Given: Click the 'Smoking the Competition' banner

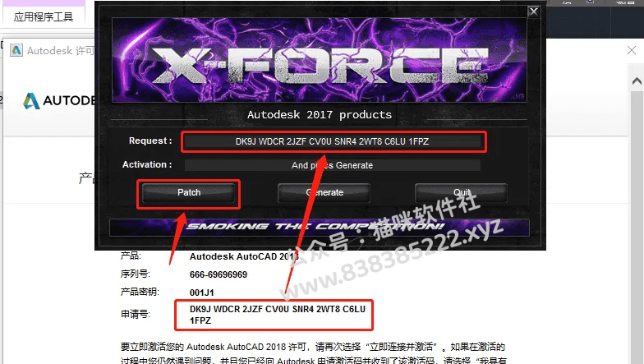Looking at the screenshot, I should [319, 227].
